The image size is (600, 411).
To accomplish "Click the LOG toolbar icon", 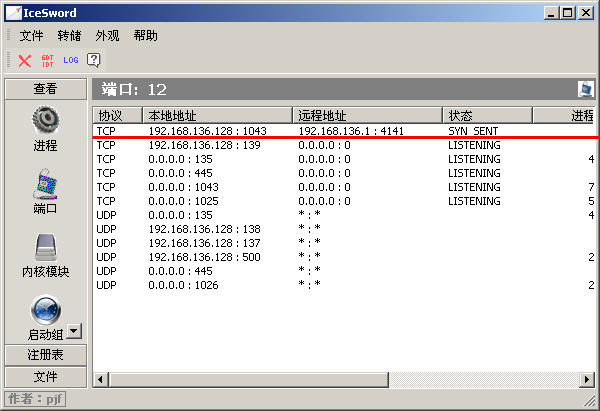I will coord(71,60).
